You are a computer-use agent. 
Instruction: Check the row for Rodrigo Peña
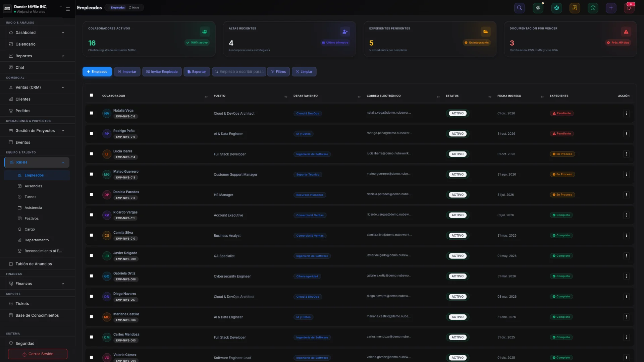point(91,133)
